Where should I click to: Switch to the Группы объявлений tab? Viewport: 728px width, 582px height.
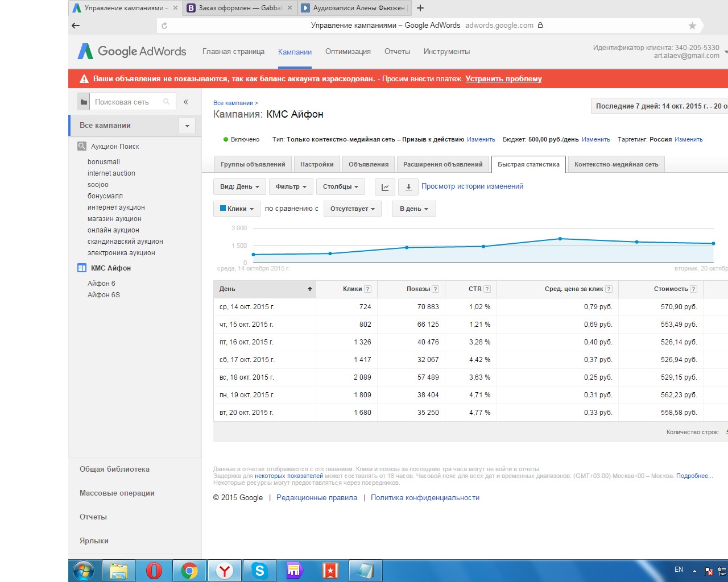tap(253, 164)
